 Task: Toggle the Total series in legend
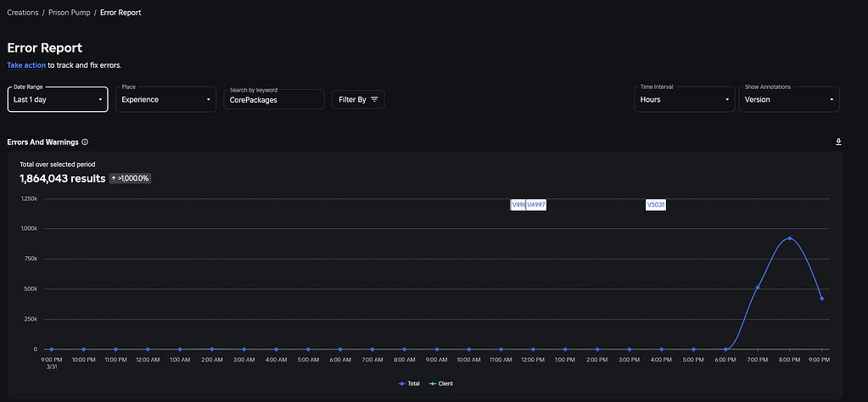pos(409,383)
